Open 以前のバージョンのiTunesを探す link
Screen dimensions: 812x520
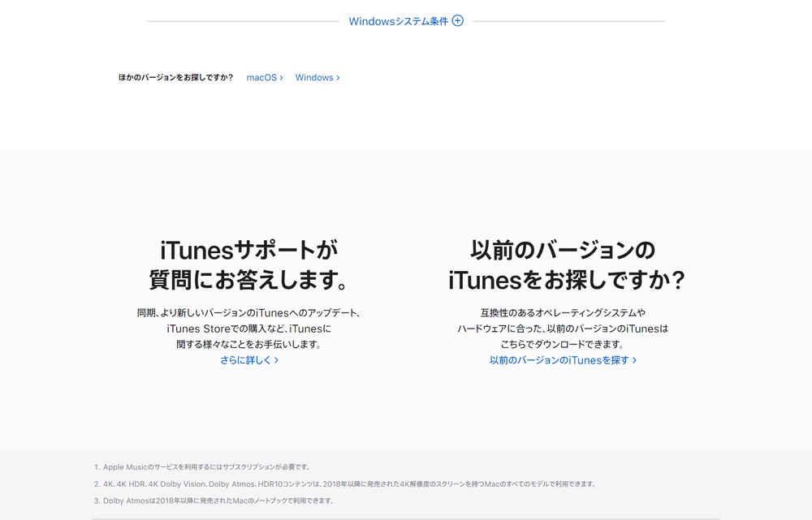(x=563, y=360)
